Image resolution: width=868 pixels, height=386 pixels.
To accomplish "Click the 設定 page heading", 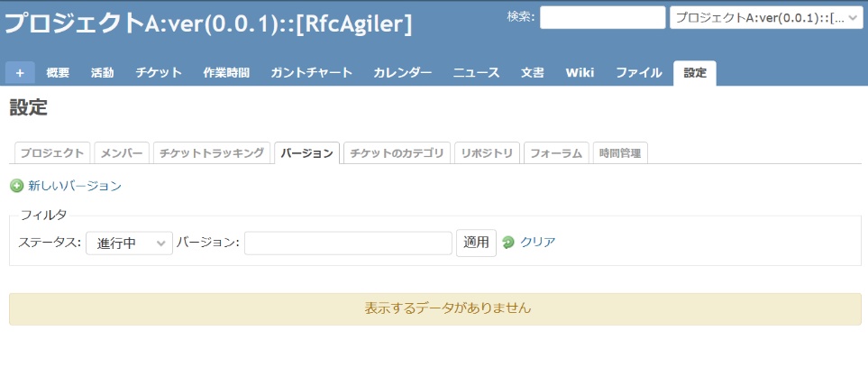I will tap(28, 108).
